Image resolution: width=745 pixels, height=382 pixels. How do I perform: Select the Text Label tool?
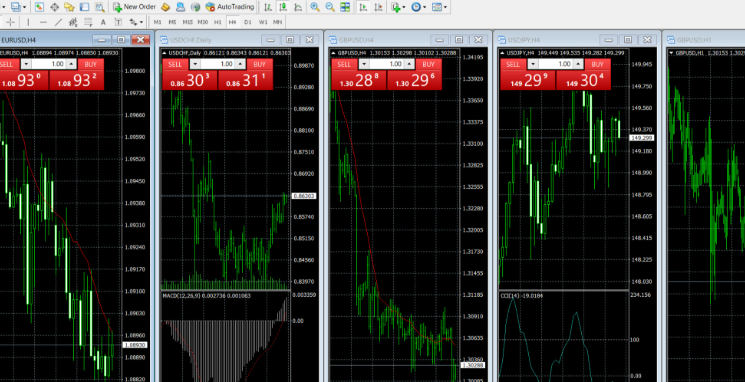[118, 22]
